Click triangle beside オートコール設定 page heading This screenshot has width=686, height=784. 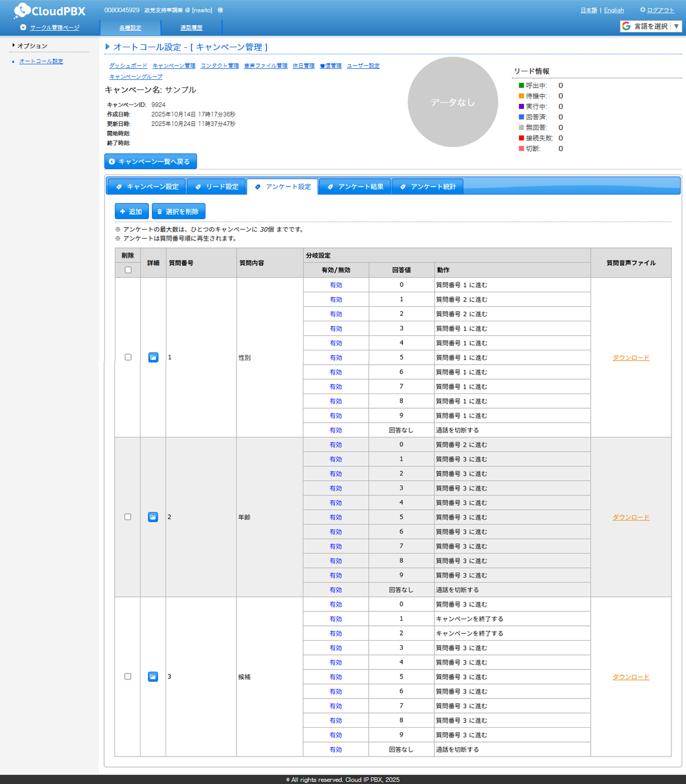pos(107,47)
